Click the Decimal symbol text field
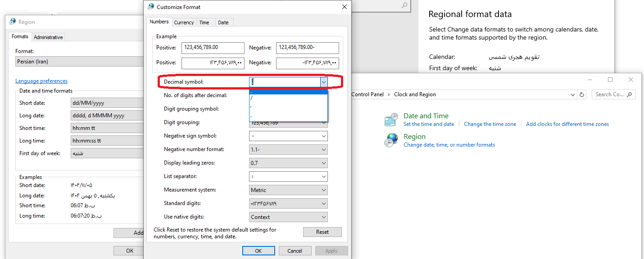The image size is (644, 259). coord(285,82)
